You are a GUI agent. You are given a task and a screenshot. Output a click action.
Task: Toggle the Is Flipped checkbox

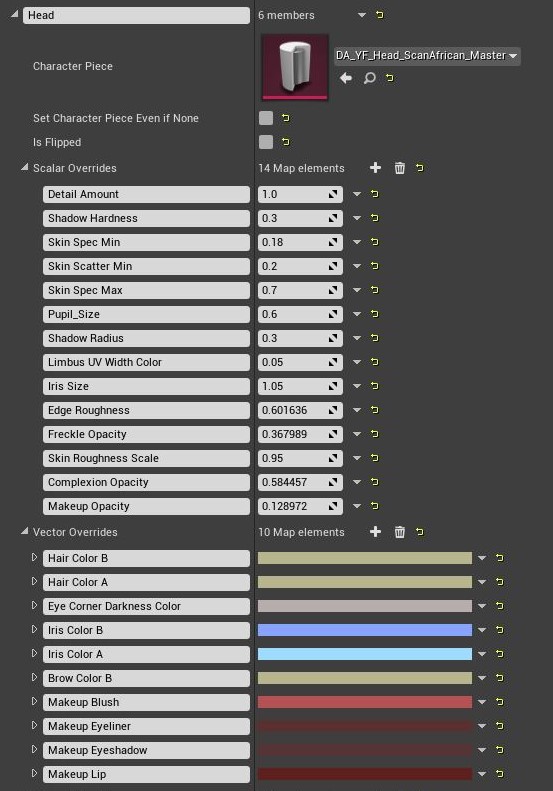[266, 142]
